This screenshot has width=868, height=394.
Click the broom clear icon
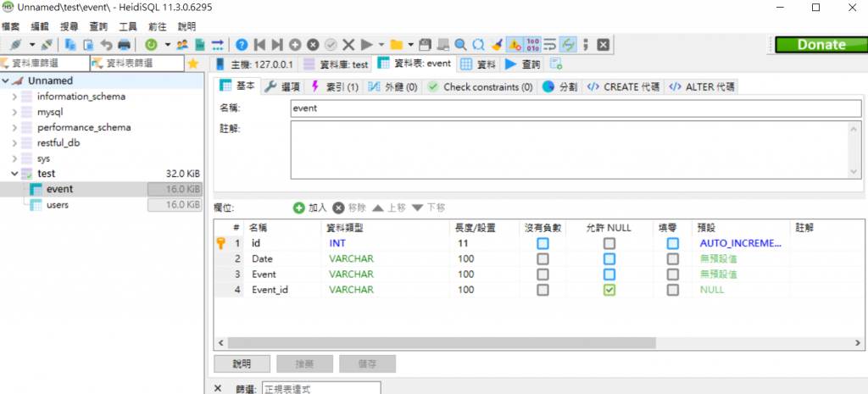tap(497, 44)
